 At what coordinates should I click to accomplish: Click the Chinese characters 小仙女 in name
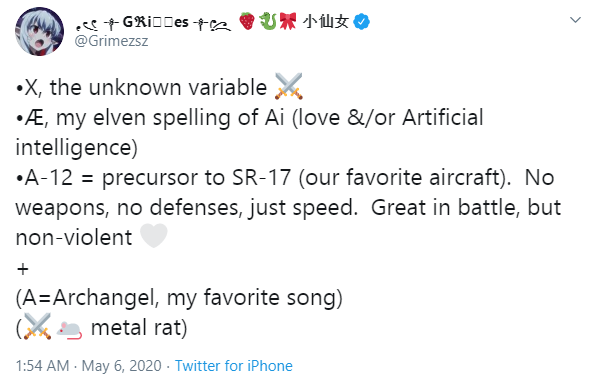[326, 21]
